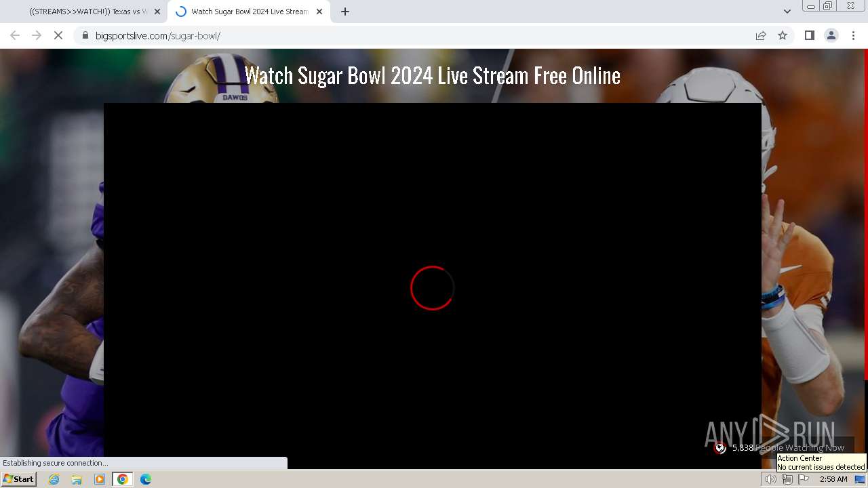Share this page icon in address bar
Screen dimensions: 868x488
[761, 35]
